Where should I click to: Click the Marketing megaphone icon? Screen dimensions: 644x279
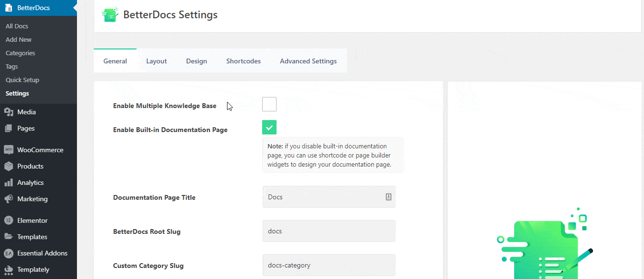9,199
